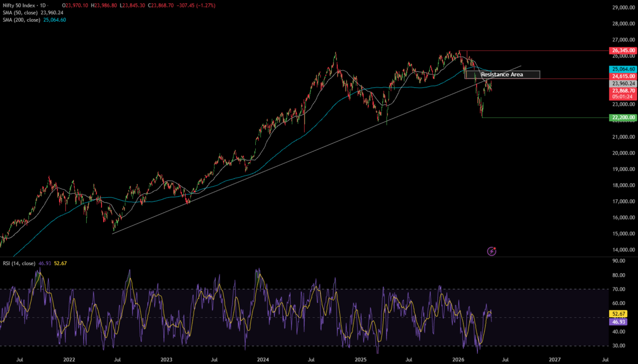Click the Nifty 50 Index symbol title
638x364 pixels.
[x=19, y=5]
